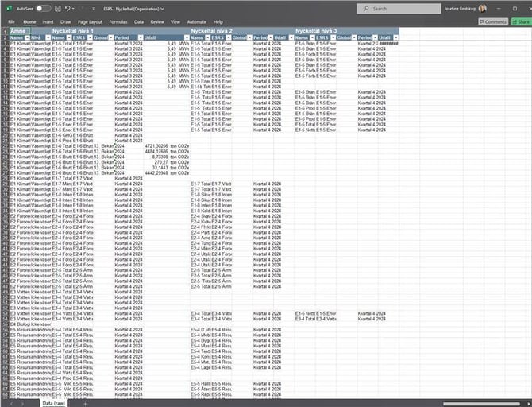The image size is (532, 407).
Task: Click the previous sheet navigation arrow
Action: point(12,404)
